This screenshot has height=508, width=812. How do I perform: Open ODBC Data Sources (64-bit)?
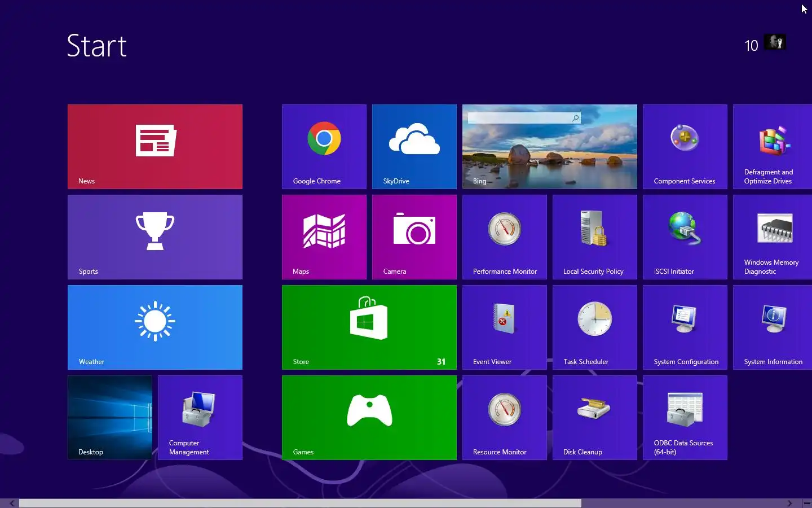tap(685, 418)
